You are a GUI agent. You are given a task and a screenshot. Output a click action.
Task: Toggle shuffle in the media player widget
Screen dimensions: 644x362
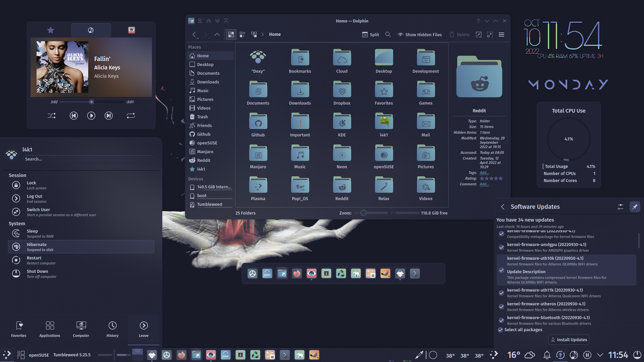coord(52,116)
